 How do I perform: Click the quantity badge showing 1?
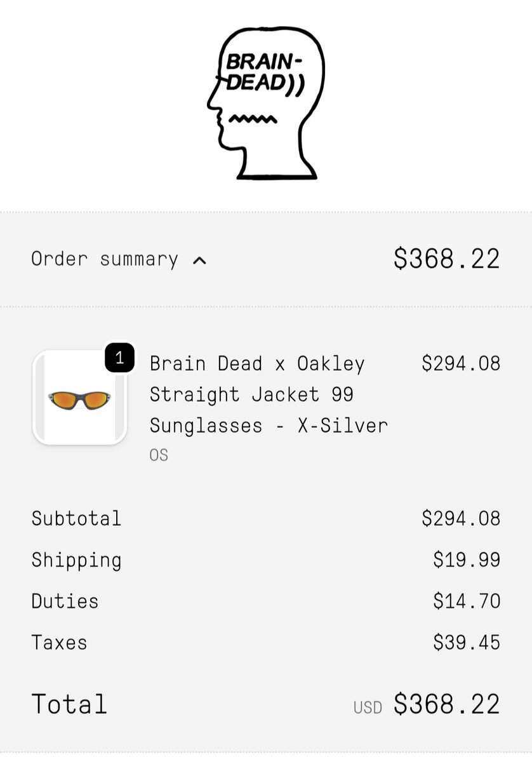[119, 359]
